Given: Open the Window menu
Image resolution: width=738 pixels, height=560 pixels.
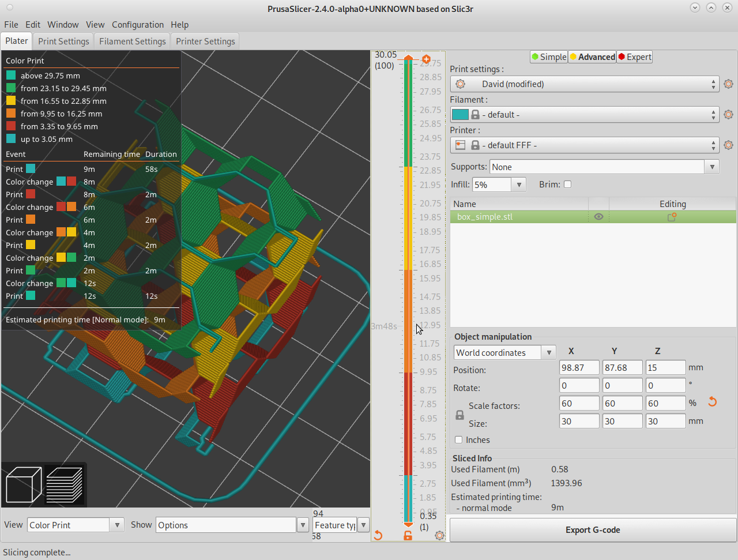Looking at the screenshot, I should (x=63, y=24).
